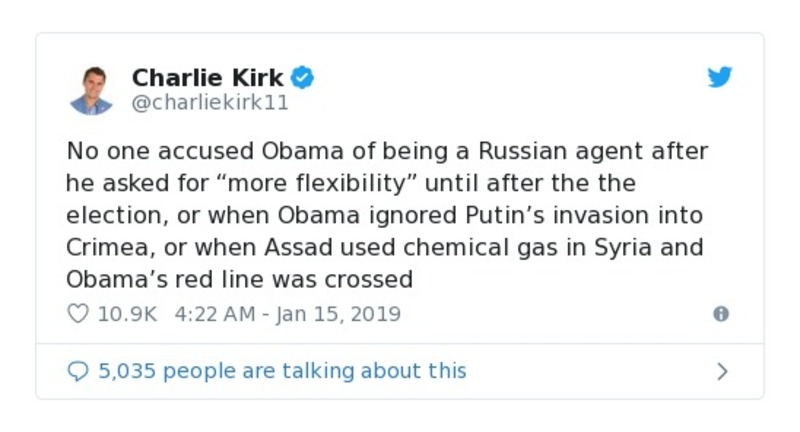Click the "Charlie Kirk" display name

[208, 77]
